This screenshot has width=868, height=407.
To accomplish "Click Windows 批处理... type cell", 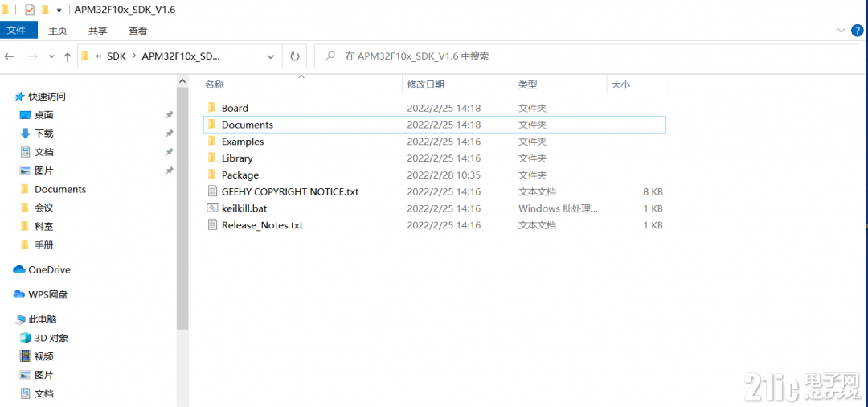I will (558, 209).
